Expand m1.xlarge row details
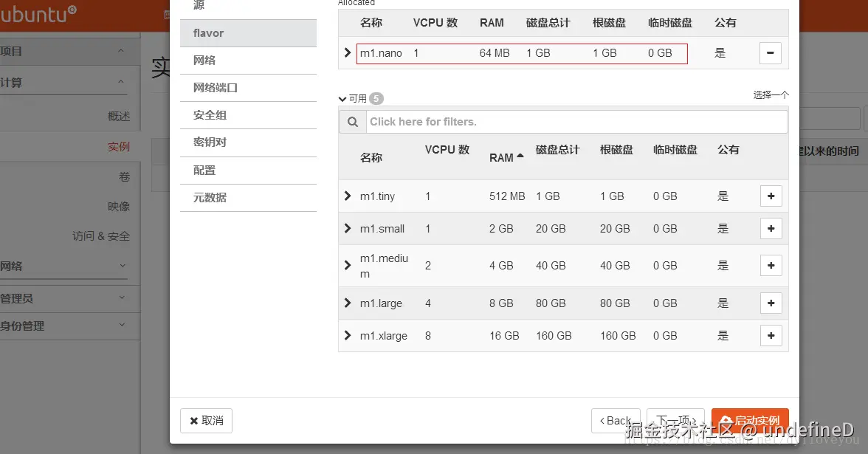 point(347,335)
